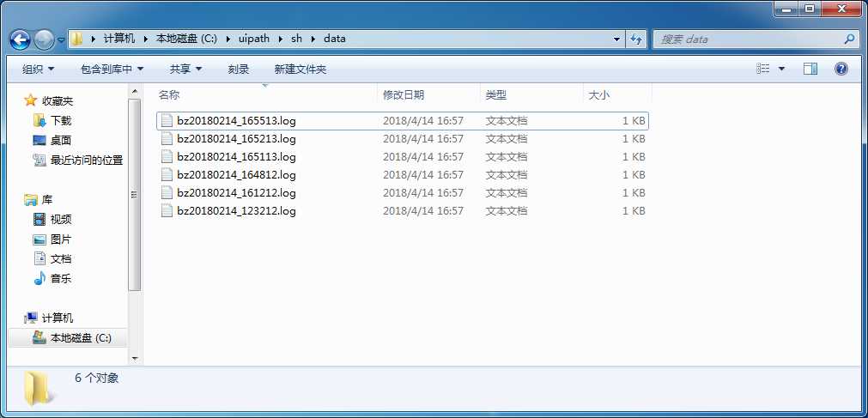
Task: Minimize the Explorer window
Action: click(788, 9)
